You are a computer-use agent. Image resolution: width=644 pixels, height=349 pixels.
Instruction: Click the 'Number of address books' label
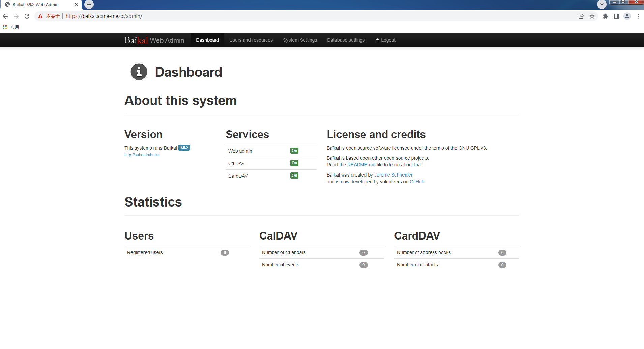tap(424, 252)
